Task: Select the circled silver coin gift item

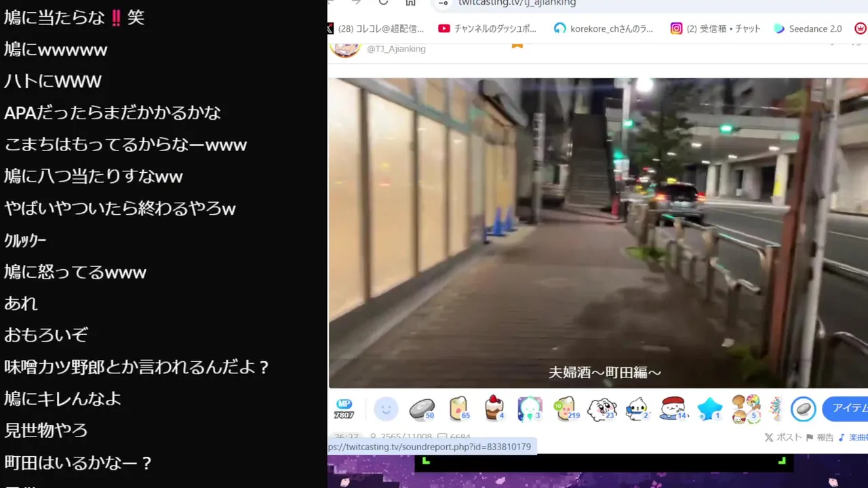Action: click(804, 409)
